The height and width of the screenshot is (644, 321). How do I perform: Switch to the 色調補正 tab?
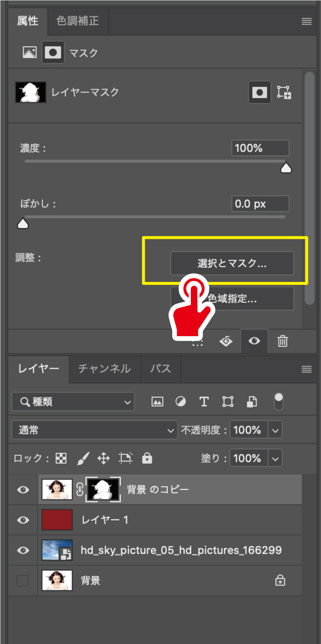pyautogui.click(x=77, y=21)
